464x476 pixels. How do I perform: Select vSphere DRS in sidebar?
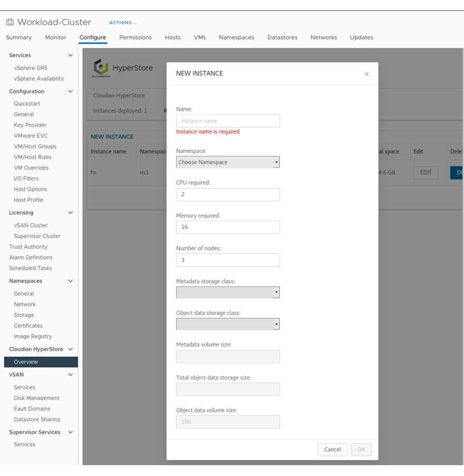[30, 68]
